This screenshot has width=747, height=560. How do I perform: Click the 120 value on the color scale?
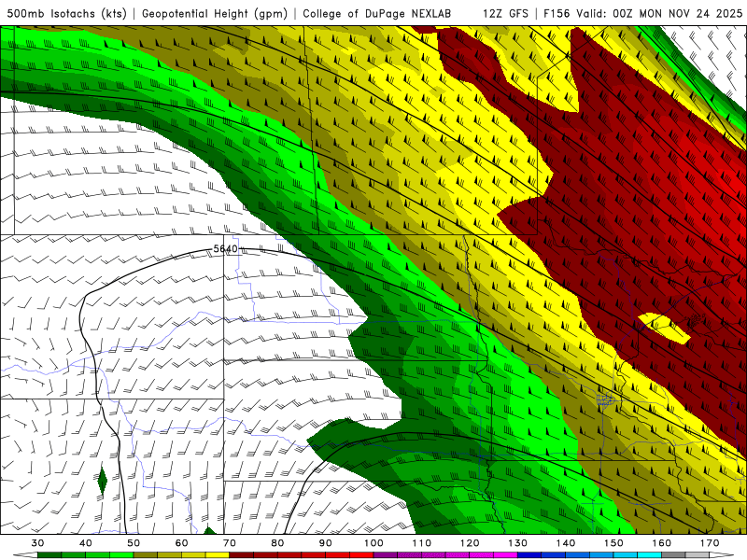click(x=470, y=543)
